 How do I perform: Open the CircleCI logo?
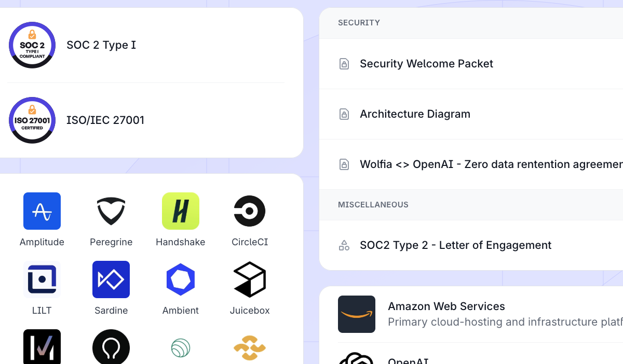tap(250, 211)
